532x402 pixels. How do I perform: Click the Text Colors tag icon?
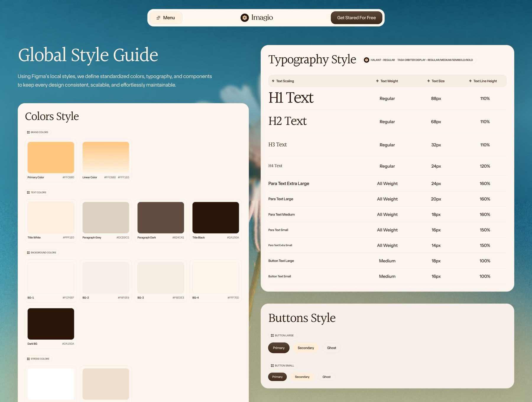coord(28,192)
